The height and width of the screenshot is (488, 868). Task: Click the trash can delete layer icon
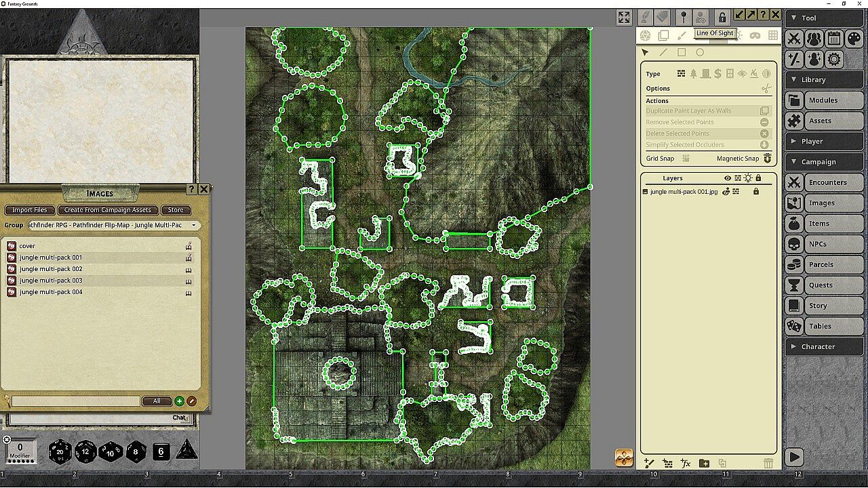768,464
